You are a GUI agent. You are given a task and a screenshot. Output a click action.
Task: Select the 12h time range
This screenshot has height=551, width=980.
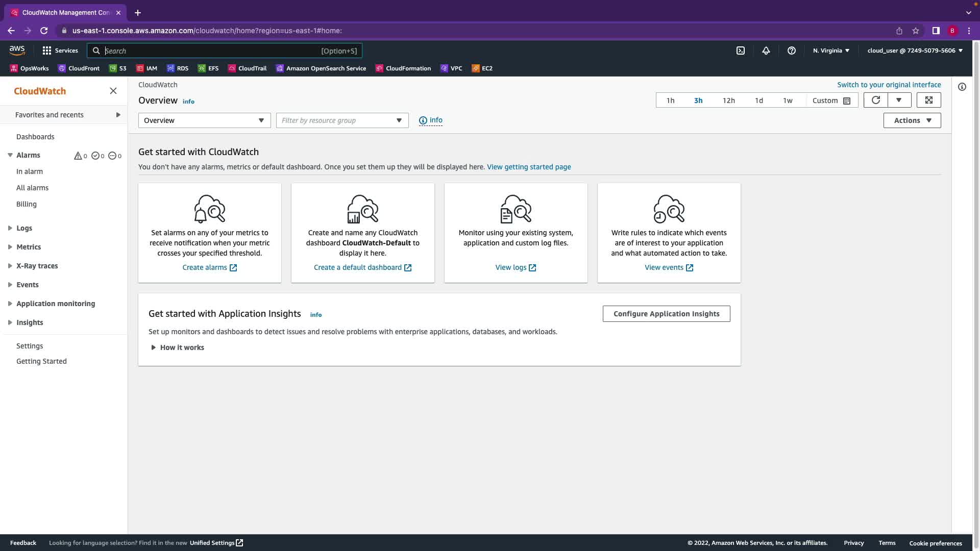(728, 101)
